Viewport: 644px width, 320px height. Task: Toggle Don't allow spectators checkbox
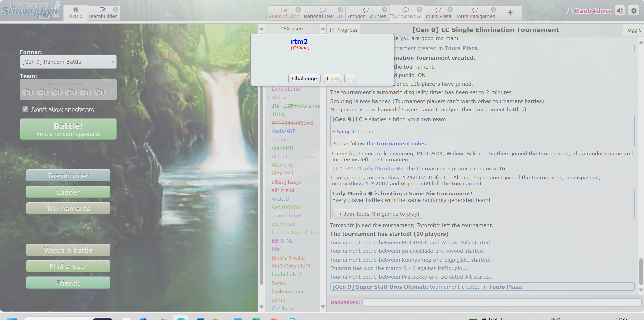pyautogui.click(x=25, y=109)
